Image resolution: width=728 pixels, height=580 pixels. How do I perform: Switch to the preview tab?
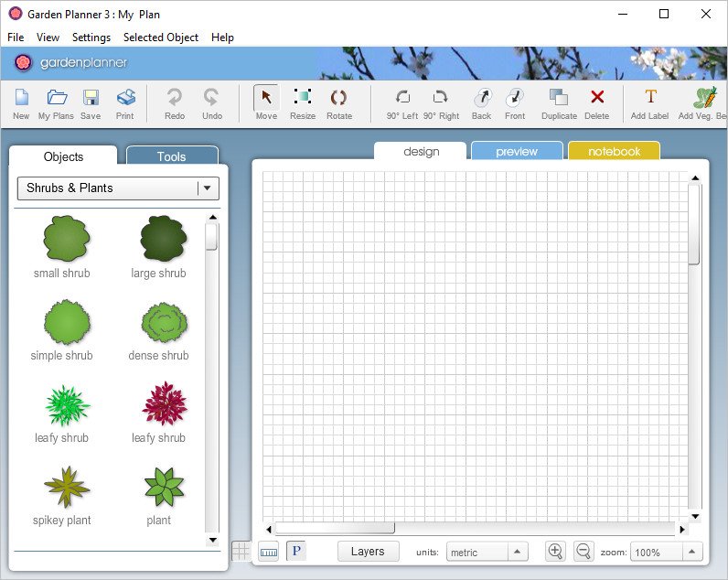[x=517, y=152]
